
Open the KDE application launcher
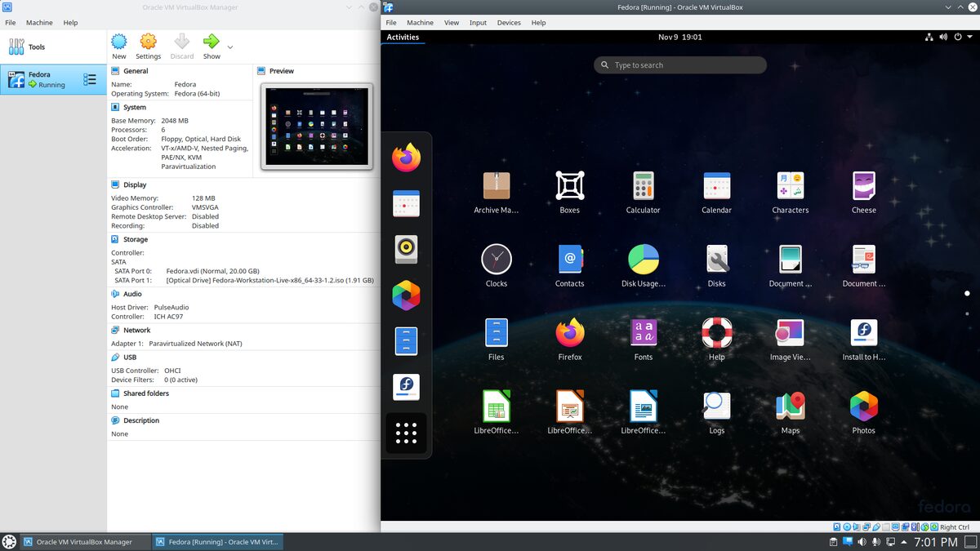point(9,542)
